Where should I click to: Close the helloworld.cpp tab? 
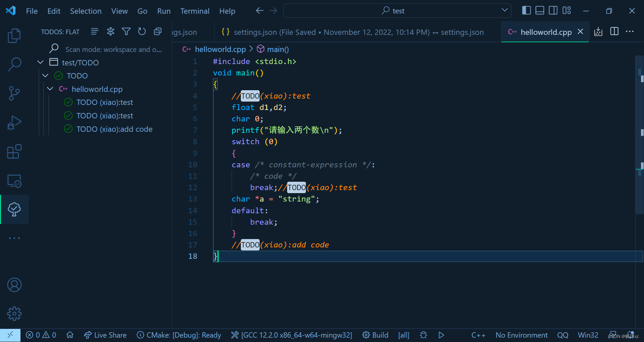pyautogui.click(x=580, y=32)
